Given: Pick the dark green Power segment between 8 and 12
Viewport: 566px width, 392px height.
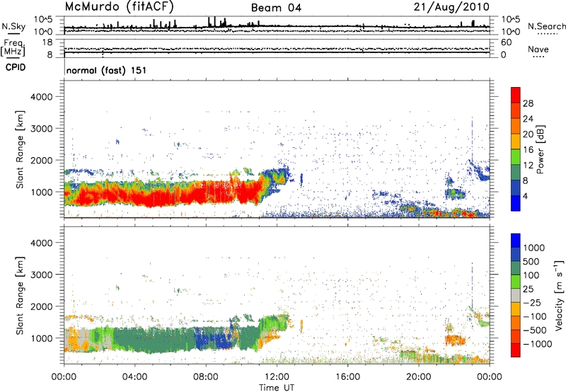Looking at the screenshot, I should tap(516, 173).
